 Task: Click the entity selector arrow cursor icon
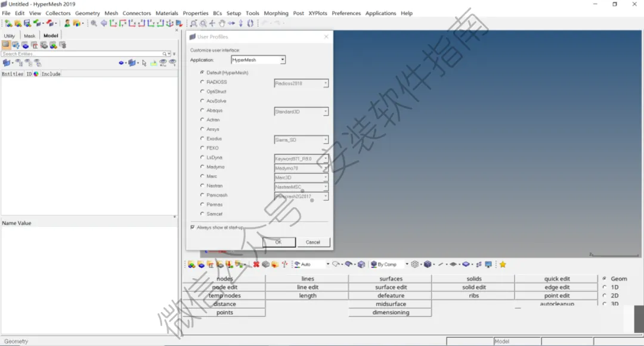[144, 63]
